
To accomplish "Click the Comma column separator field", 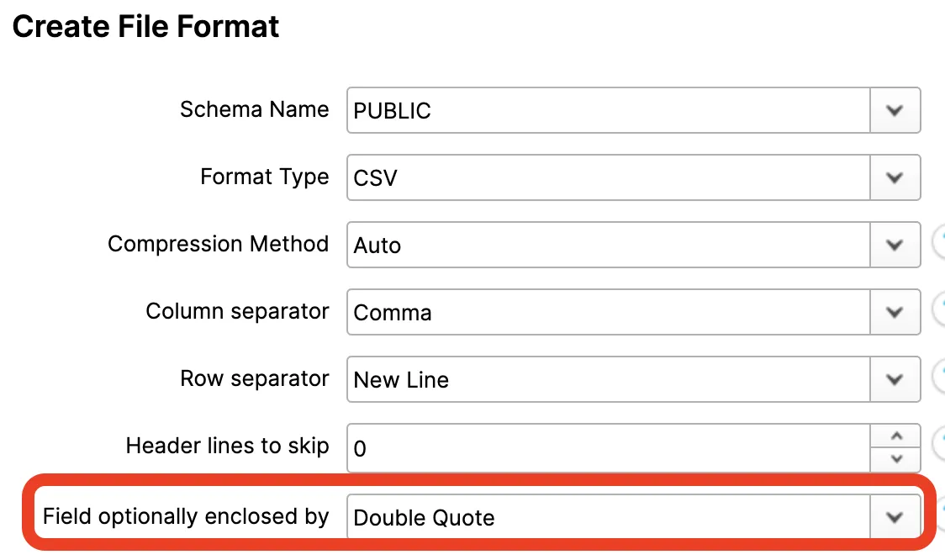I will [607, 312].
